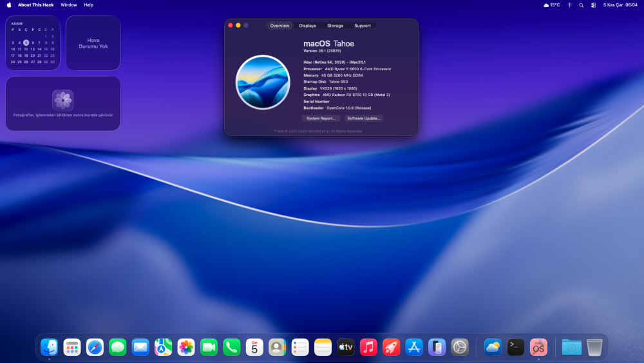Open the Trash in the Dock
The width and height of the screenshot is (644, 363).
pos(594,348)
